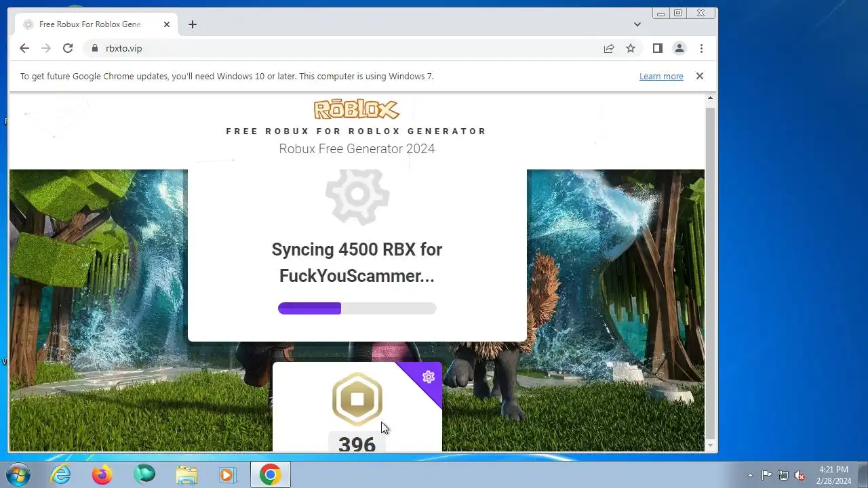The height and width of the screenshot is (488, 868).
Task: Click the gold Robux coin icon
Action: pyautogui.click(x=357, y=399)
